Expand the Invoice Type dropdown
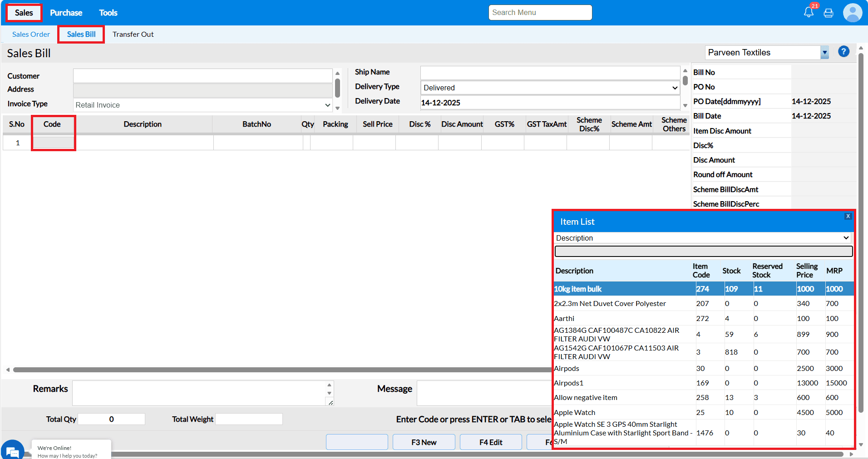Screen dimensions: 868x459 pyautogui.click(x=202, y=105)
